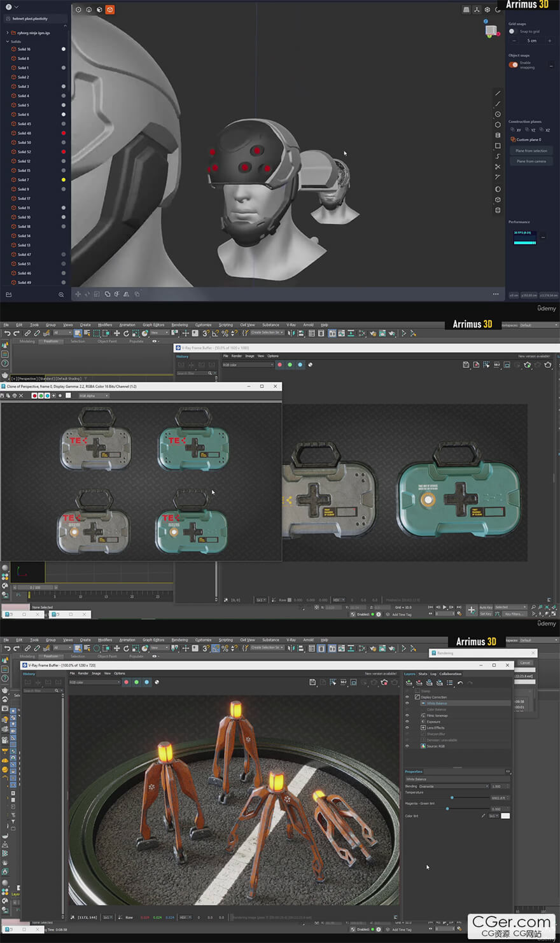Click the 5 cm grid size field

pos(532,41)
